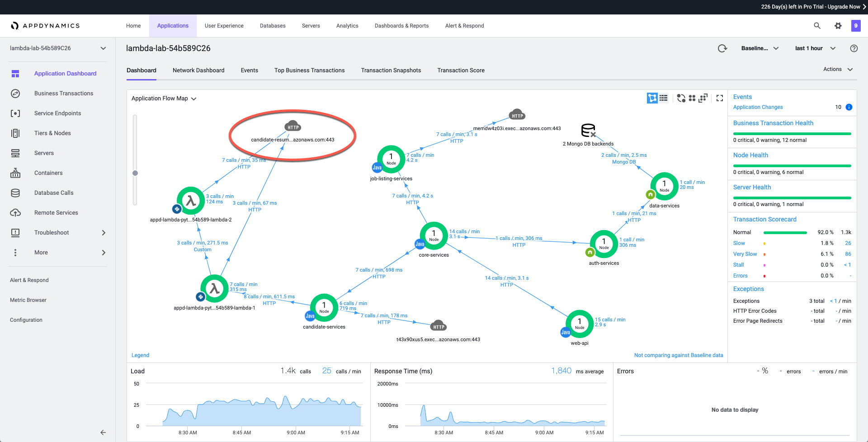Apply grid dots layout to flow map

[692, 98]
